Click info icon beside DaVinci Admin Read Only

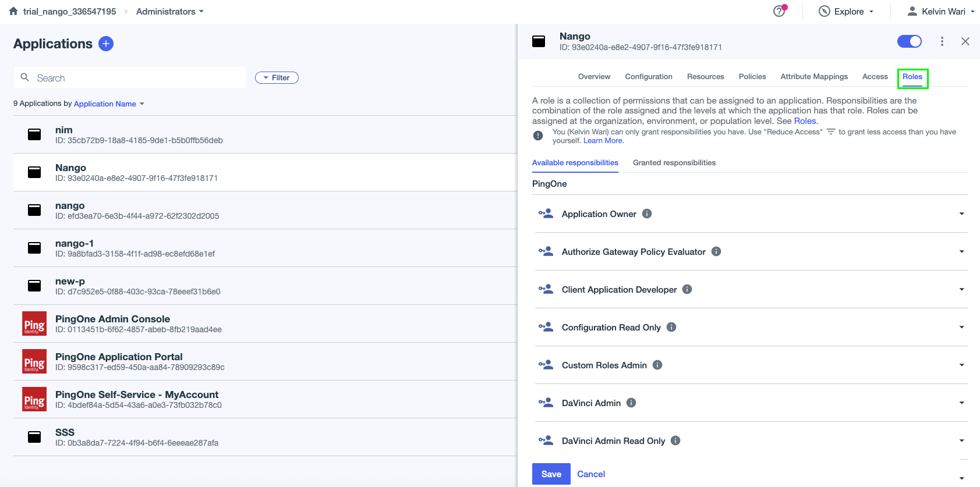tap(675, 440)
